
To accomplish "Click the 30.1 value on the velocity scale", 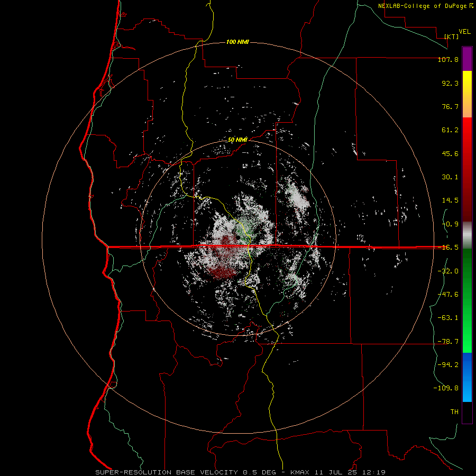I will pos(450,177).
